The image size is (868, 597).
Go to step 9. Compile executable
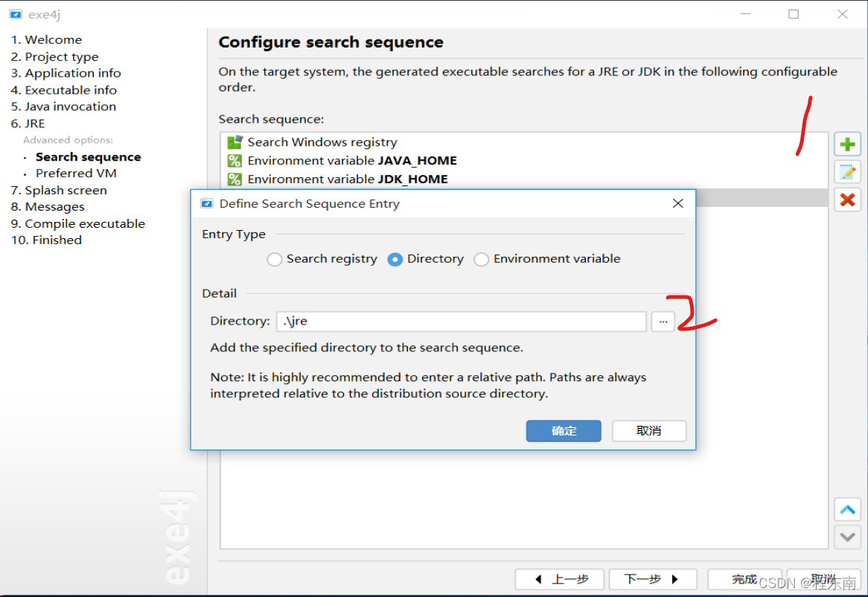(x=78, y=223)
